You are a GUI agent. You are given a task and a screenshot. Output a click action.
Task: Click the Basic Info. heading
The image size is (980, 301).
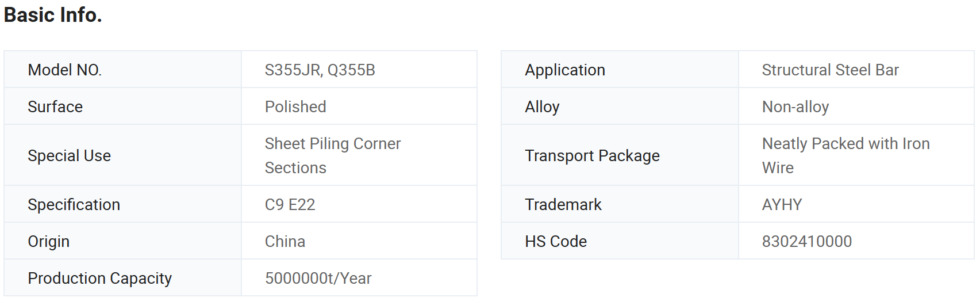[53, 15]
